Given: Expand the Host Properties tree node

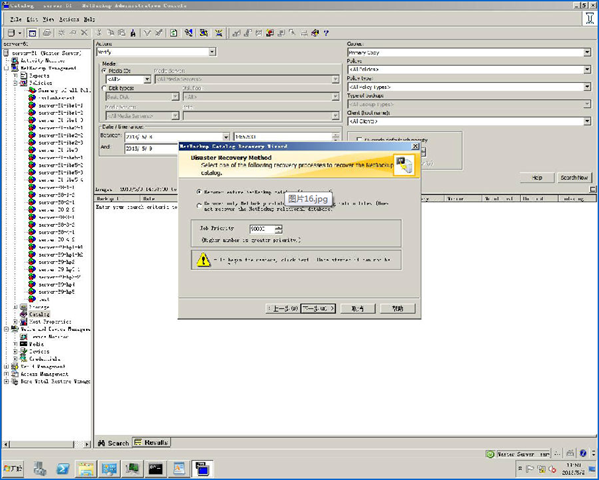Looking at the screenshot, I should (16, 322).
